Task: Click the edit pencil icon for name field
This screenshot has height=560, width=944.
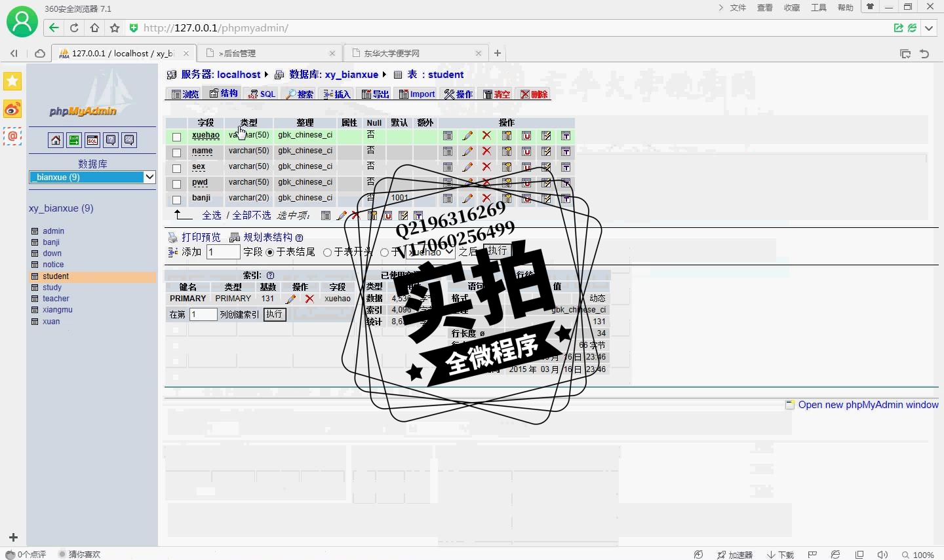Action: (x=467, y=151)
